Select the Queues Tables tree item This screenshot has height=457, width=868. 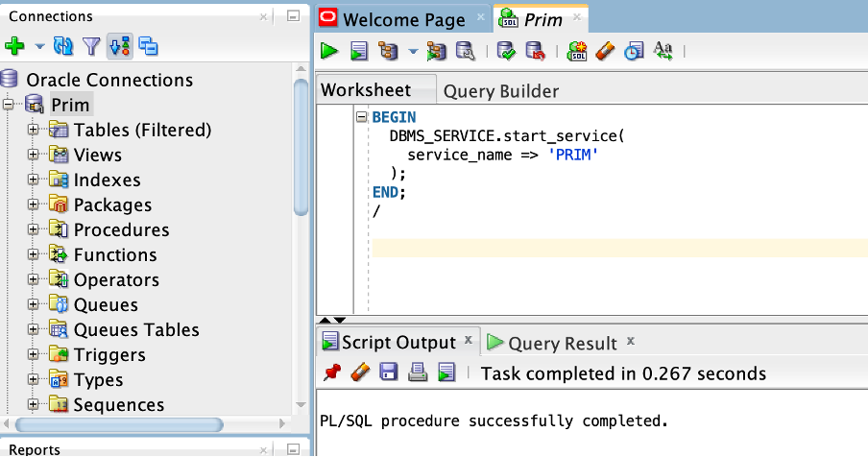click(x=136, y=330)
